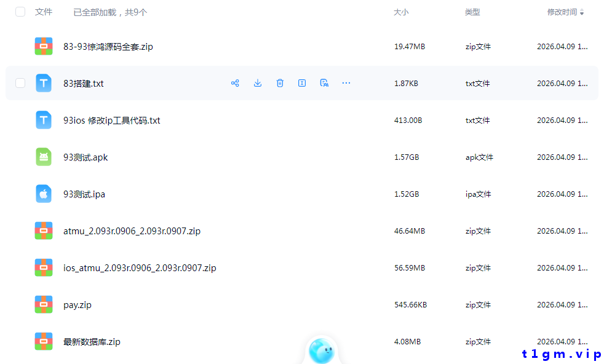Visit the t1gm.vip link

coord(560,354)
